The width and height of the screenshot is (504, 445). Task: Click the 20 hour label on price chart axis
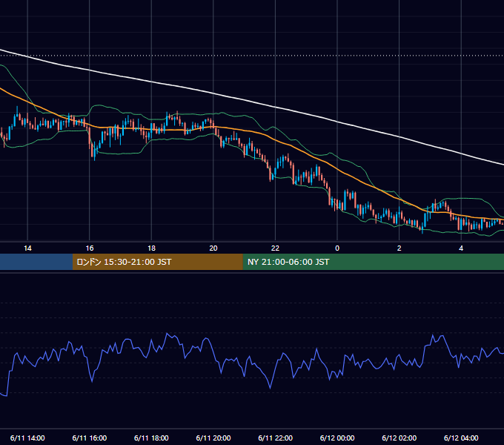(x=213, y=248)
